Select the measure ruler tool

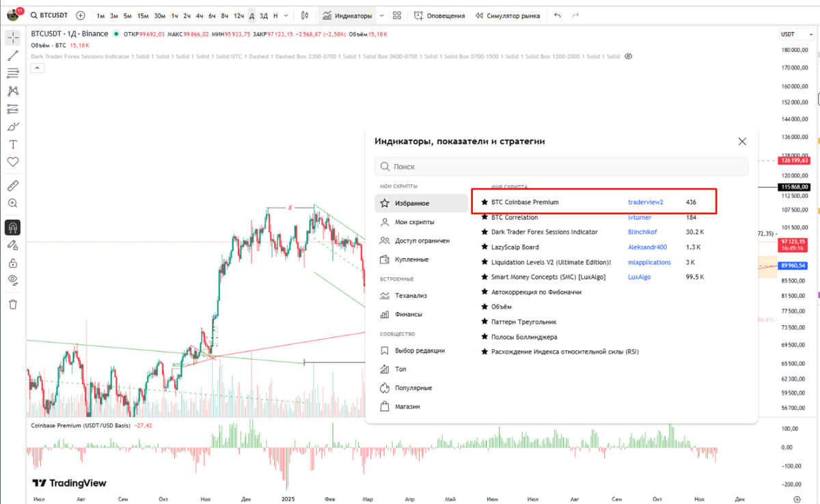[12, 185]
